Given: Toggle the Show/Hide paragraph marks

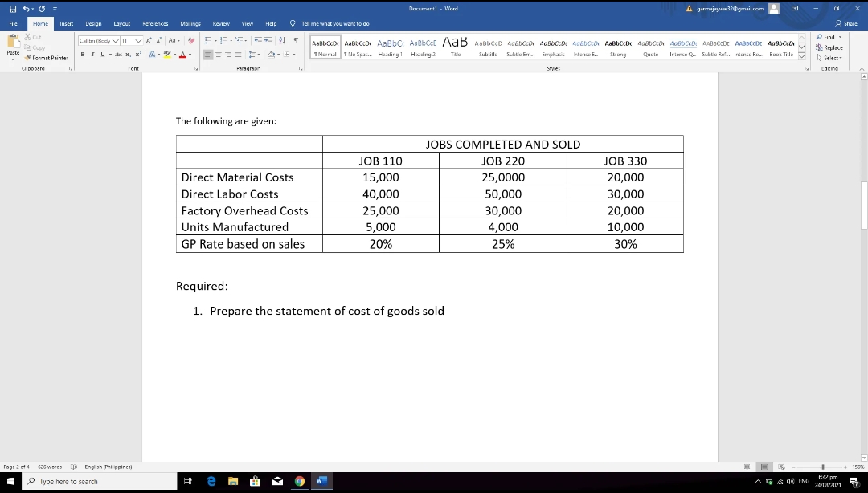Looking at the screenshot, I should pos(296,39).
